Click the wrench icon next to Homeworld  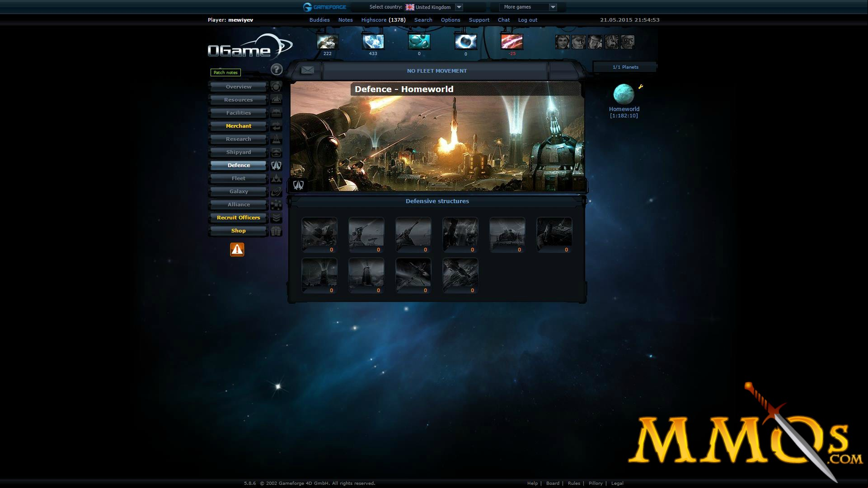click(x=641, y=87)
